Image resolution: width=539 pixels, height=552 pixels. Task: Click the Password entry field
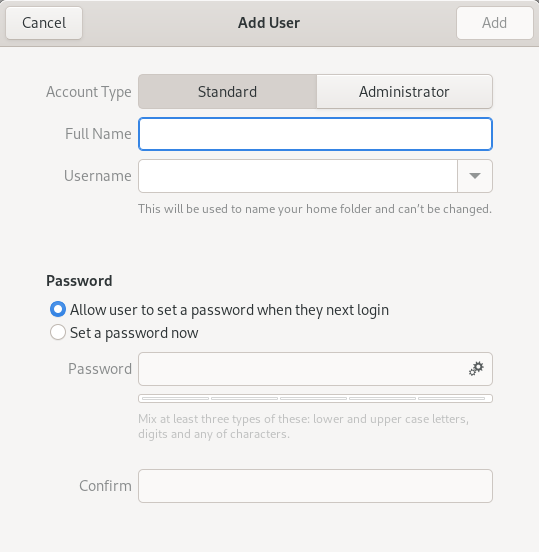(315, 369)
